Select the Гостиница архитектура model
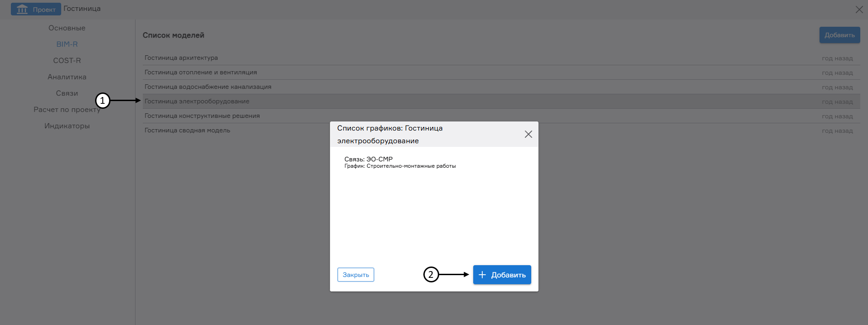The image size is (868, 325). pyautogui.click(x=181, y=58)
